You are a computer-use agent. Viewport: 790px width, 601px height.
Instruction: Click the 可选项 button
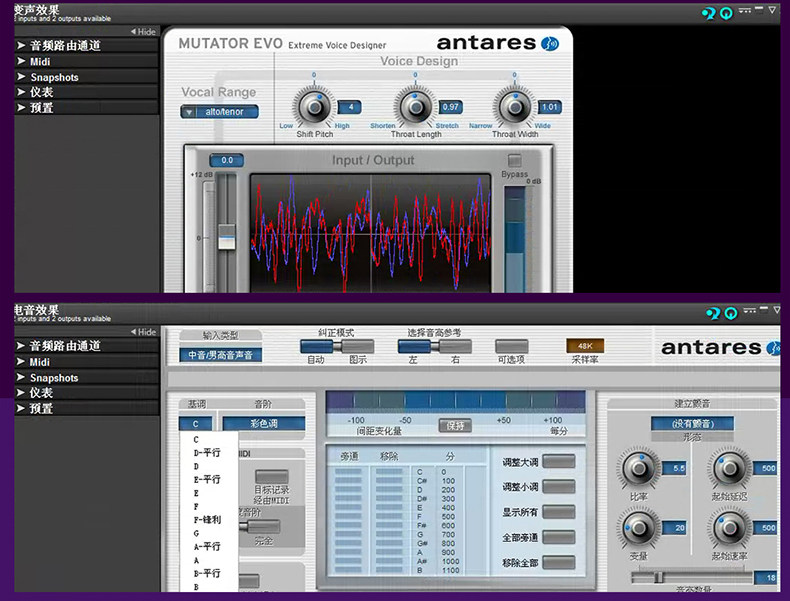pyautogui.click(x=511, y=346)
